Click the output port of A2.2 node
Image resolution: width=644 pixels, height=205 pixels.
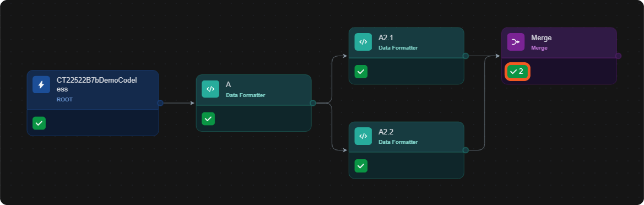pos(466,150)
